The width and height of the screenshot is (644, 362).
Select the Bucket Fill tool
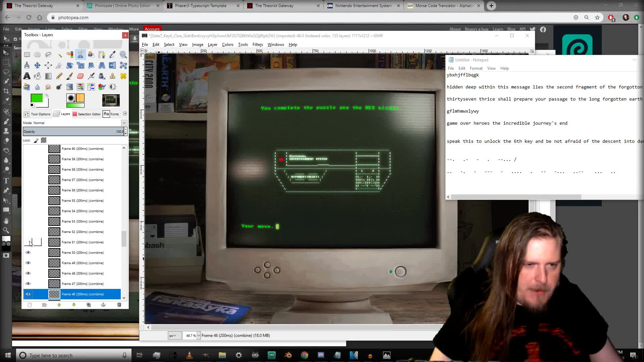[37, 76]
